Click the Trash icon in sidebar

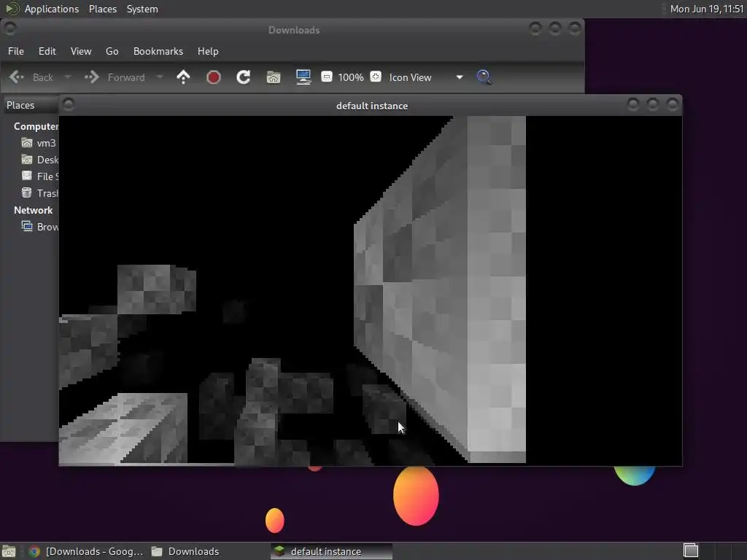pos(27,192)
